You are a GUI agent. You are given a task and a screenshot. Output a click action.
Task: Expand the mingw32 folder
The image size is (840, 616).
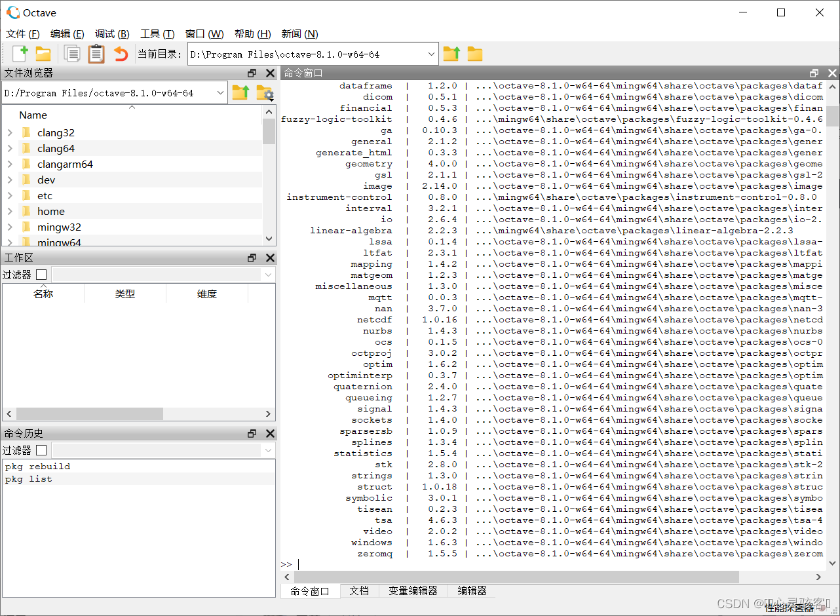pos(10,227)
